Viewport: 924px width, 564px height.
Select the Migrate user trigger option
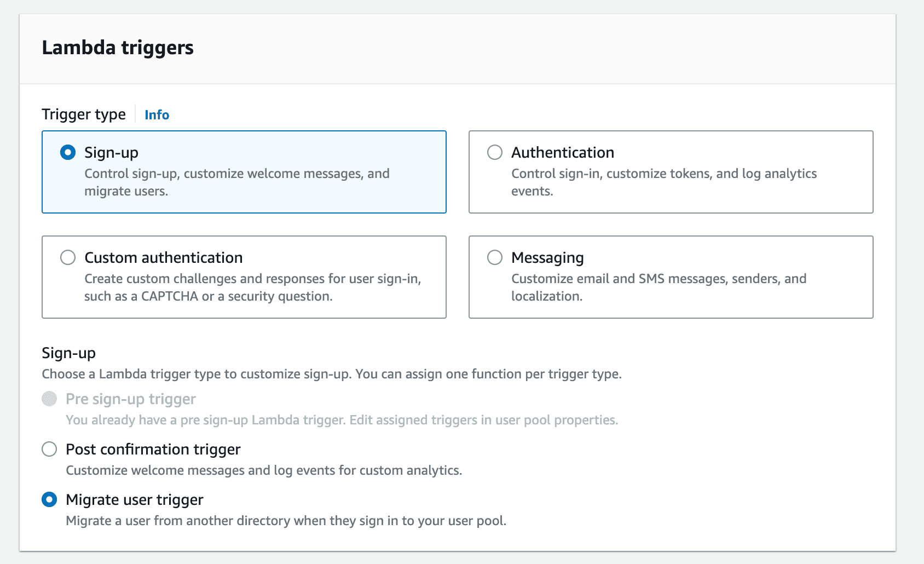pyautogui.click(x=49, y=499)
